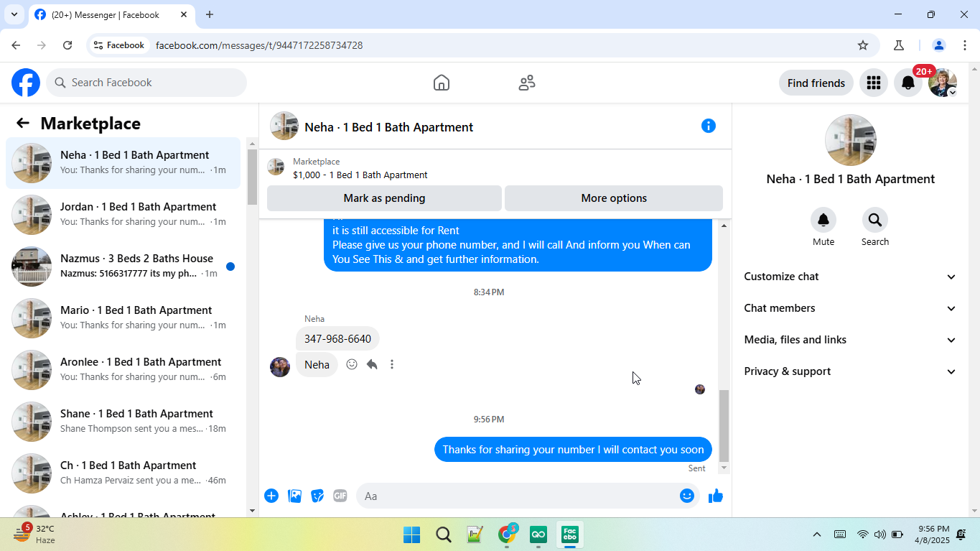Click the phone number 347-968-6640 message
Image resolution: width=980 pixels, height=551 pixels.
tap(337, 338)
